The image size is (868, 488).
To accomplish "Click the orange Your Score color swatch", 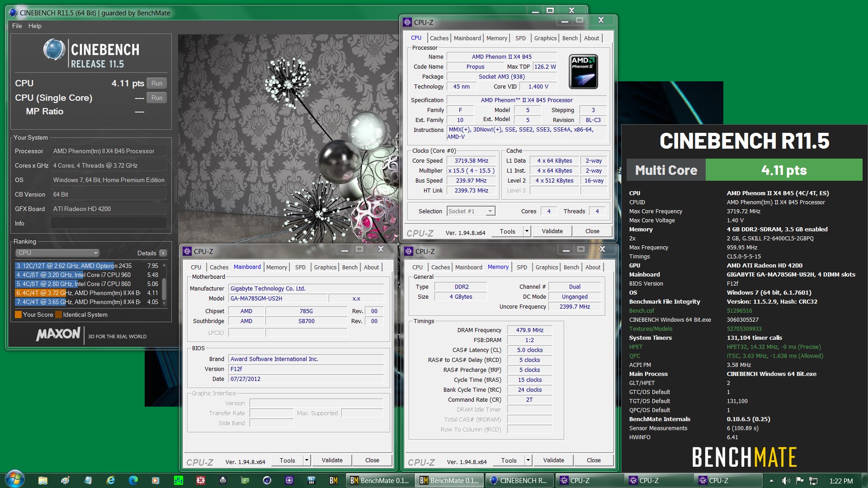I will (x=19, y=314).
